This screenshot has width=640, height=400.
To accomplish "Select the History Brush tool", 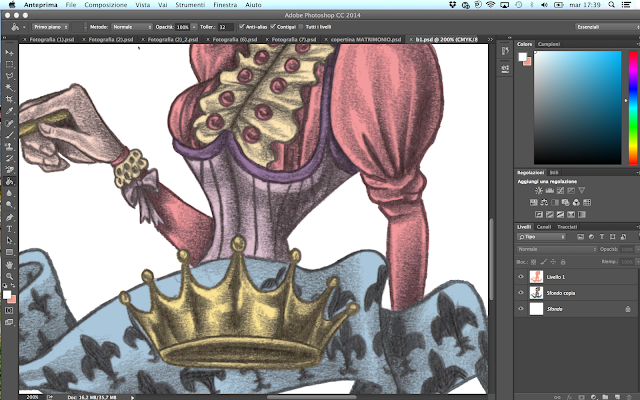I will [x=9, y=158].
